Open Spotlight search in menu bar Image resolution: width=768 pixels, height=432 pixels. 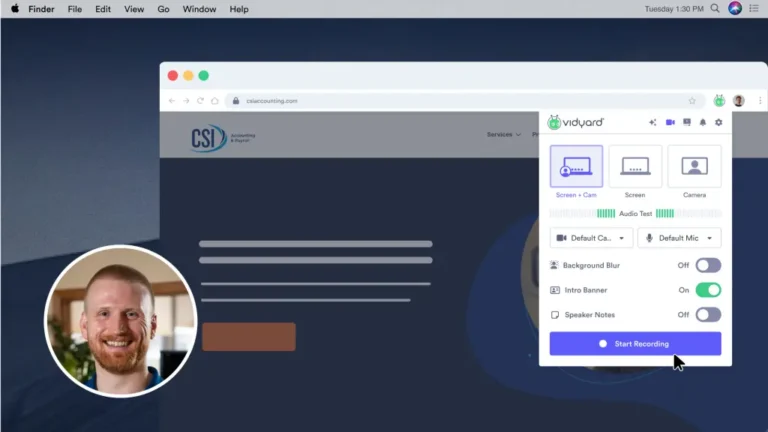click(x=715, y=9)
